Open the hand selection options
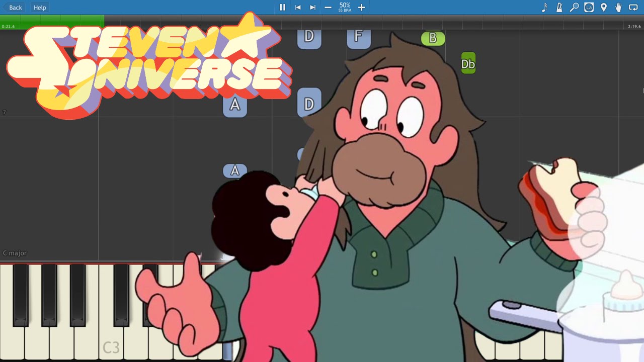Screen dimensions: 644x362 pyautogui.click(x=618, y=8)
